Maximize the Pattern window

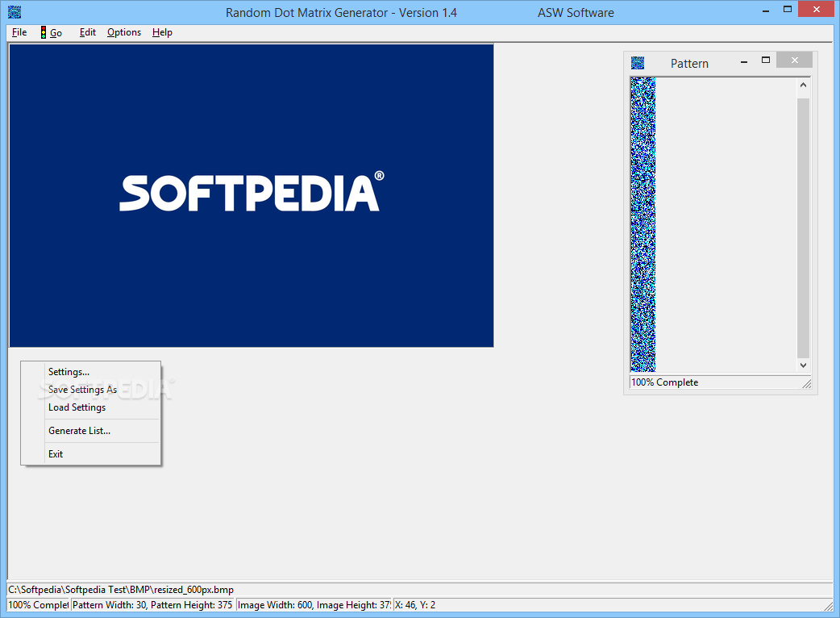(766, 61)
